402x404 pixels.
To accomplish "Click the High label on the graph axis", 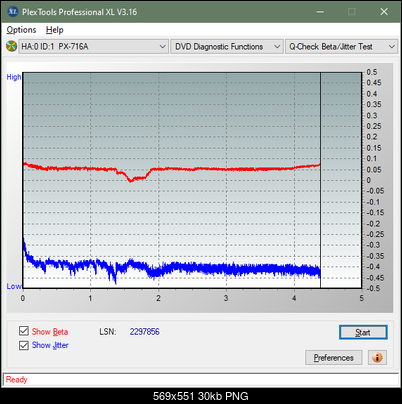I will 14,77.
